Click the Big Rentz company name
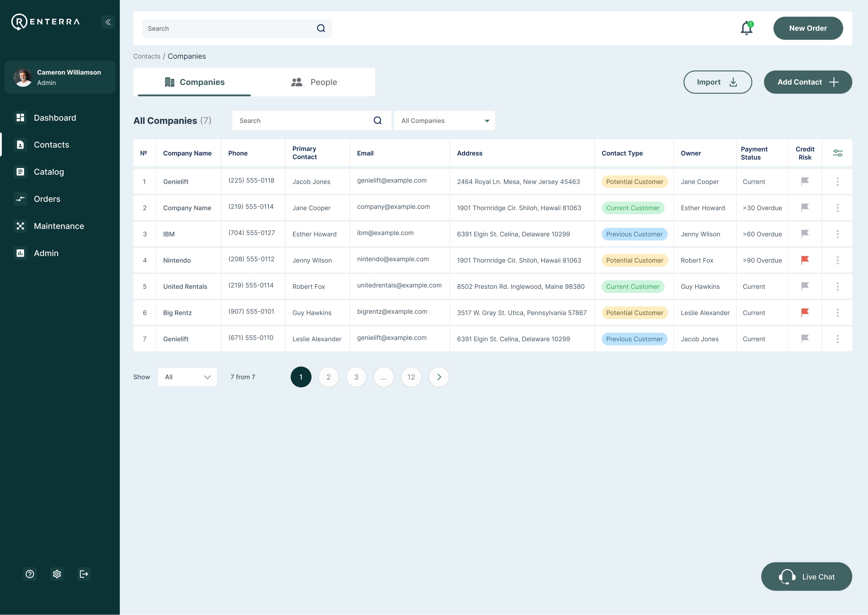The height and width of the screenshot is (615, 868). click(x=177, y=313)
